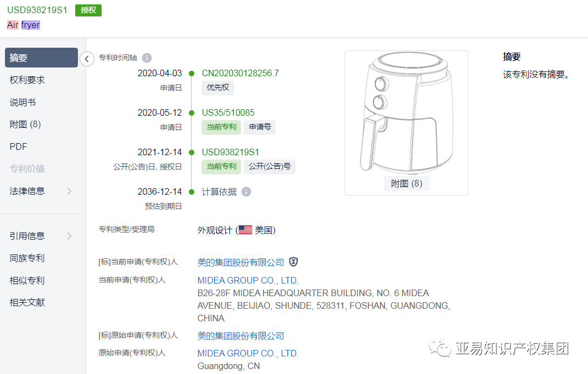
Task: Click the patent number USD938219S1 header
Action: point(37,10)
